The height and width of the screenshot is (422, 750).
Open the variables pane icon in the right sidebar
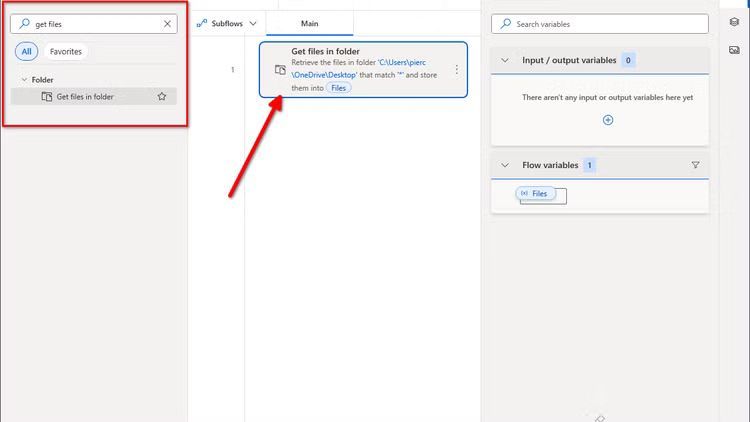click(x=735, y=22)
